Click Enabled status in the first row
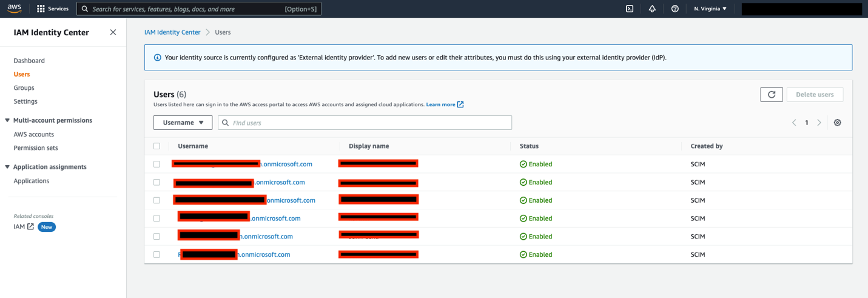Viewport: 868px width, 298px height. click(536, 164)
